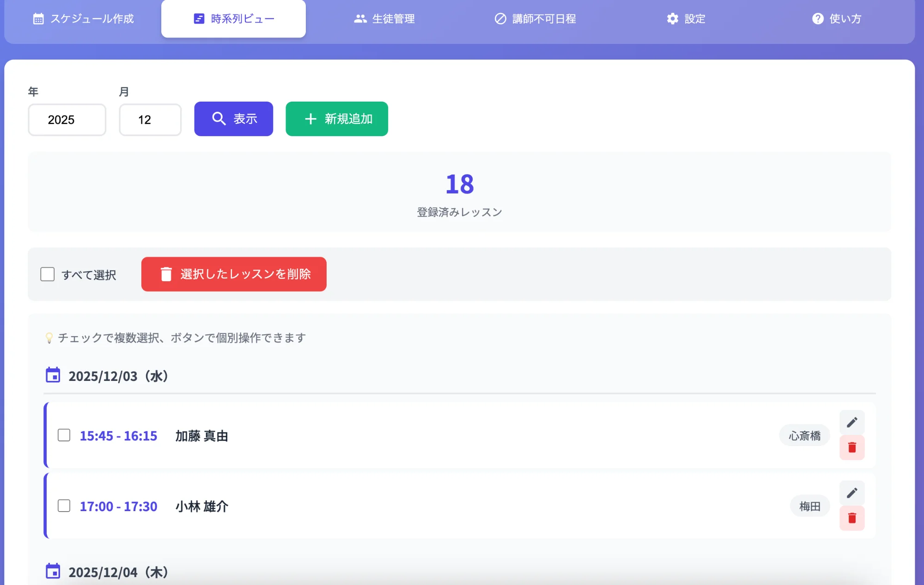The width and height of the screenshot is (924, 585).
Task: Click the search icon inside 表示 button
Action: coord(218,119)
